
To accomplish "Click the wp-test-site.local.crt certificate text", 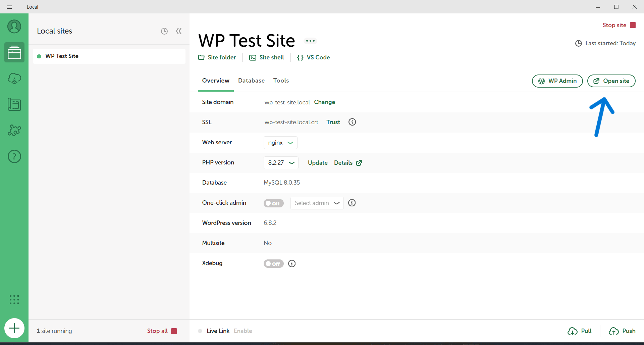I will (291, 122).
